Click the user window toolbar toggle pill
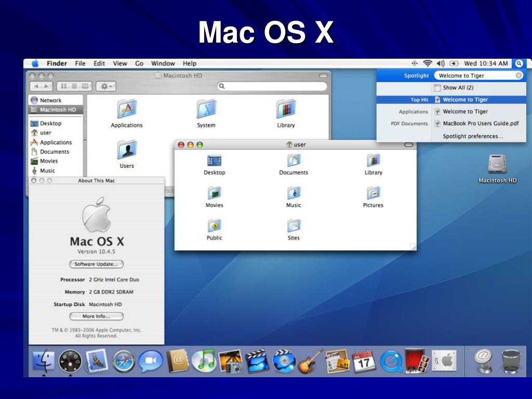The height and width of the screenshot is (399, 532). (x=408, y=145)
